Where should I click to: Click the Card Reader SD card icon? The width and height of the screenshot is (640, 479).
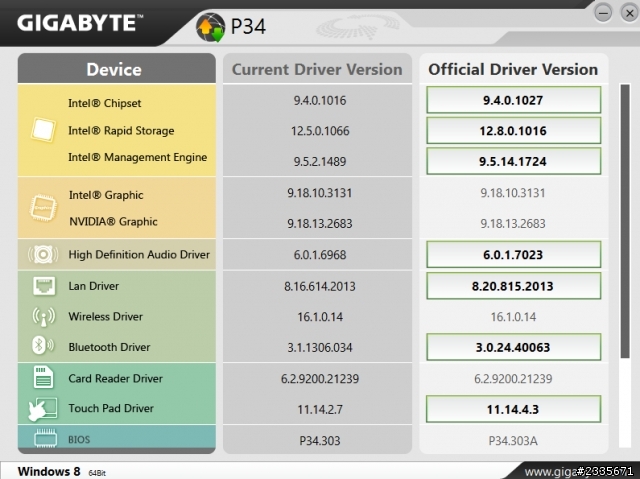pyautogui.click(x=43, y=377)
